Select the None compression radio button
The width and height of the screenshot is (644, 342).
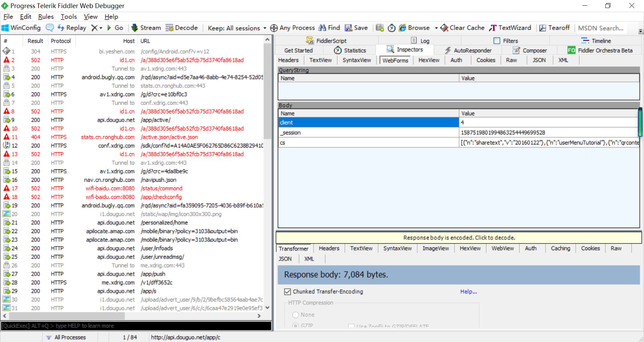tap(296, 315)
